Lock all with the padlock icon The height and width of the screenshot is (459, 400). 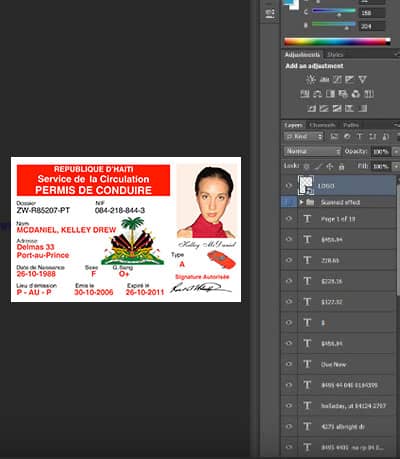tap(341, 166)
